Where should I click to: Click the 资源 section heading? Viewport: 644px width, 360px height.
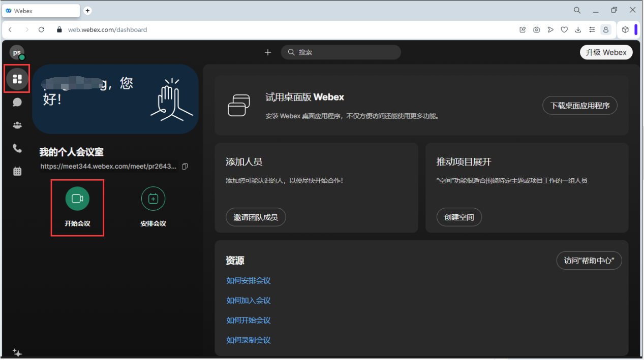pos(235,260)
